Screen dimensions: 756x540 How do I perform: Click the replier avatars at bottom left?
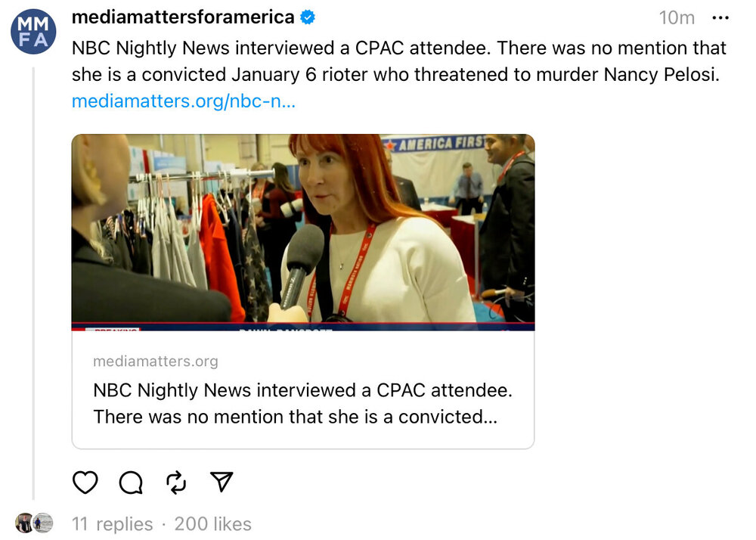(35, 523)
